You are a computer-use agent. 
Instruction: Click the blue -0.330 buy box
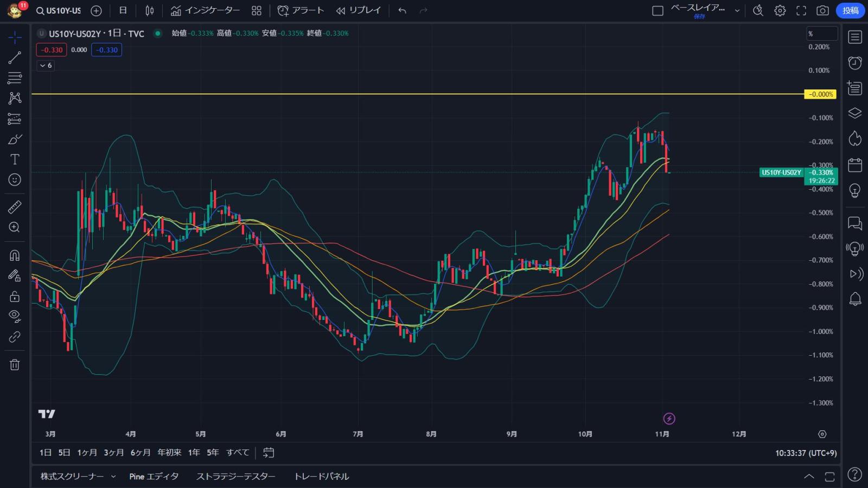107,50
